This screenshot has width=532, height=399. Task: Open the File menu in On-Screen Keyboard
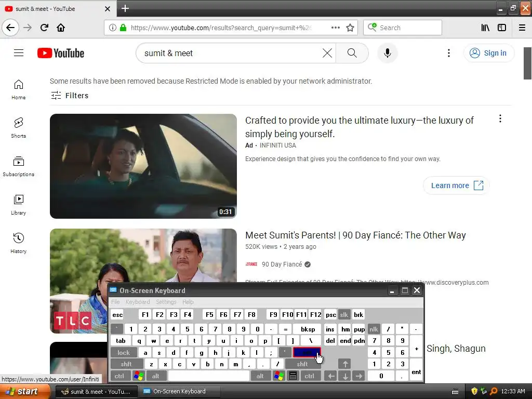tap(115, 302)
